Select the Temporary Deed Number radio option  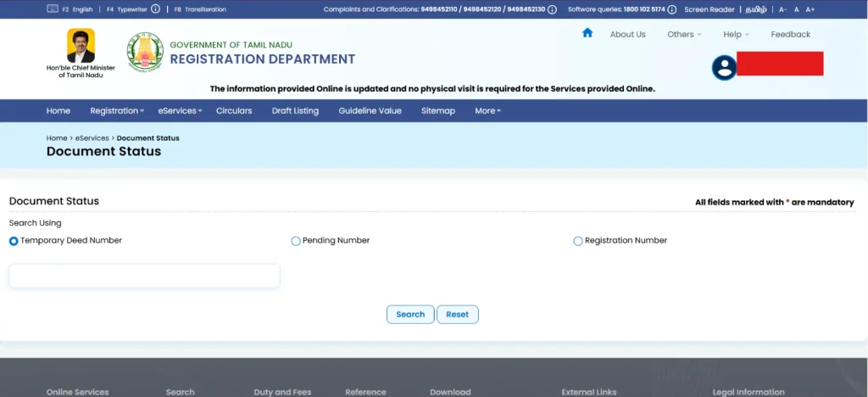(x=14, y=241)
